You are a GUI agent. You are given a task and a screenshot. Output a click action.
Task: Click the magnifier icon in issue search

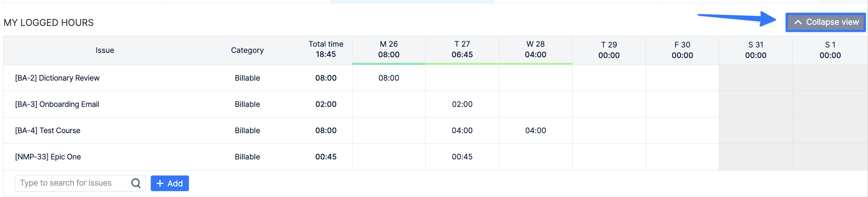click(x=136, y=183)
